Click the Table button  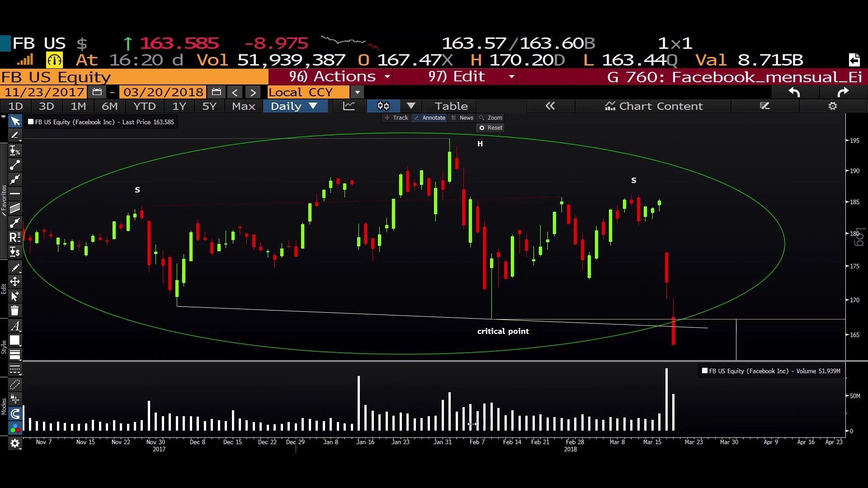(451, 106)
